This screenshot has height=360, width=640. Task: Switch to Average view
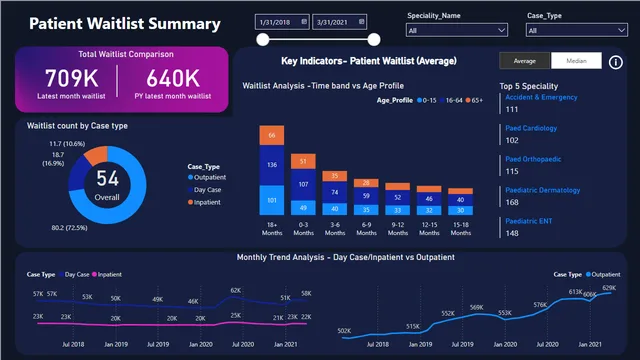point(524,61)
